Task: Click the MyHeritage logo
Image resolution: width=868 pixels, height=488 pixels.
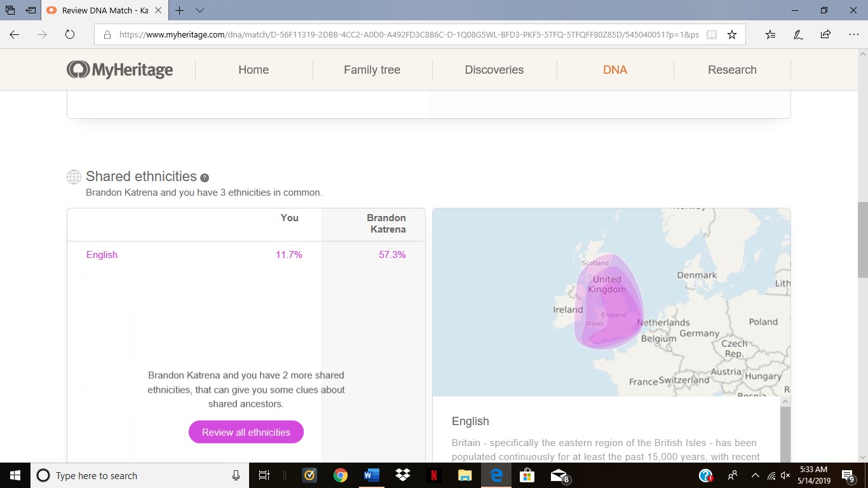Action: pyautogui.click(x=120, y=69)
